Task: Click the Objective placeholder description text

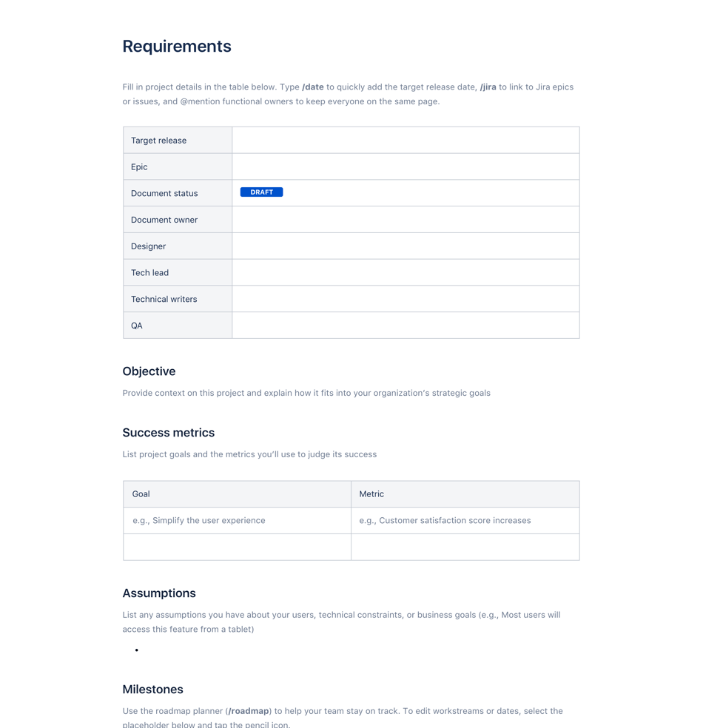Action: (x=306, y=393)
